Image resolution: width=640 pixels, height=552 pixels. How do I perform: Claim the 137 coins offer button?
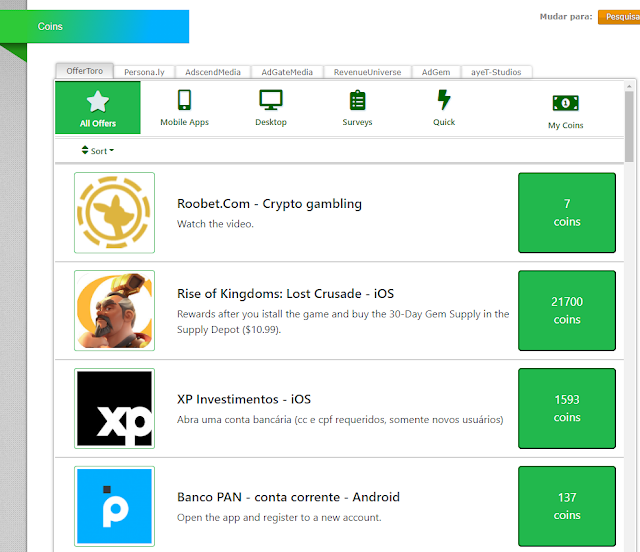pyautogui.click(x=567, y=506)
